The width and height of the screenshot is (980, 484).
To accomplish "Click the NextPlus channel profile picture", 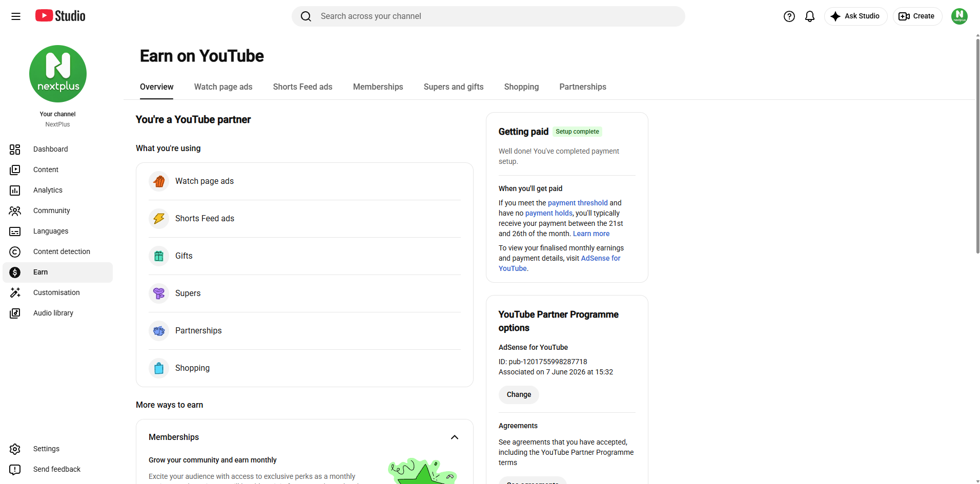I will (x=58, y=74).
